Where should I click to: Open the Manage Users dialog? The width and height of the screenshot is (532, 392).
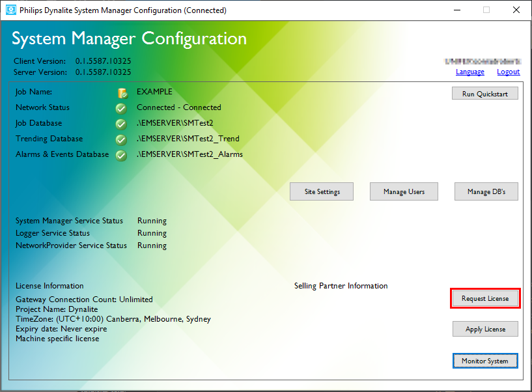[x=404, y=191]
